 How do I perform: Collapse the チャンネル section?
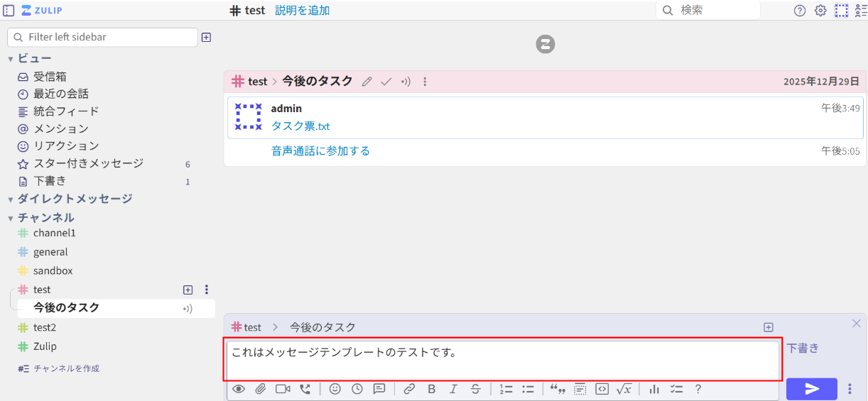(x=11, y=218)
